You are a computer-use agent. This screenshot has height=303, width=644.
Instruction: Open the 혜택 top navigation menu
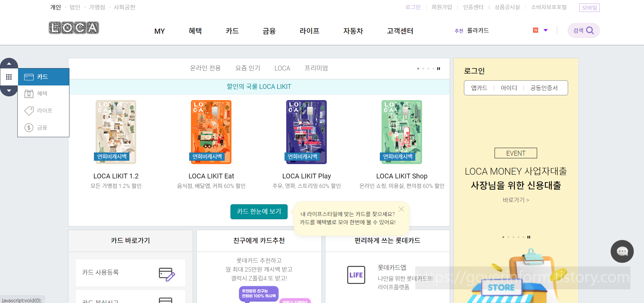click(195, 31)
